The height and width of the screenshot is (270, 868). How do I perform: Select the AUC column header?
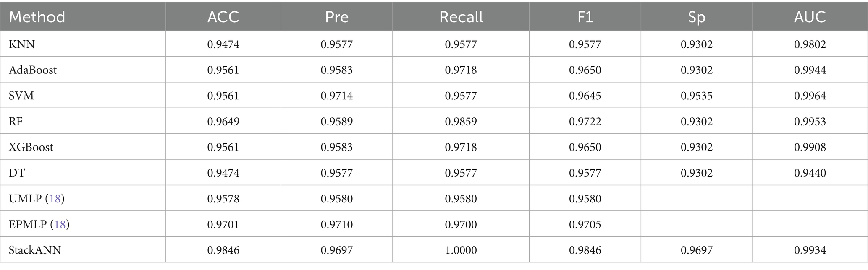click(x=810, y=17)
